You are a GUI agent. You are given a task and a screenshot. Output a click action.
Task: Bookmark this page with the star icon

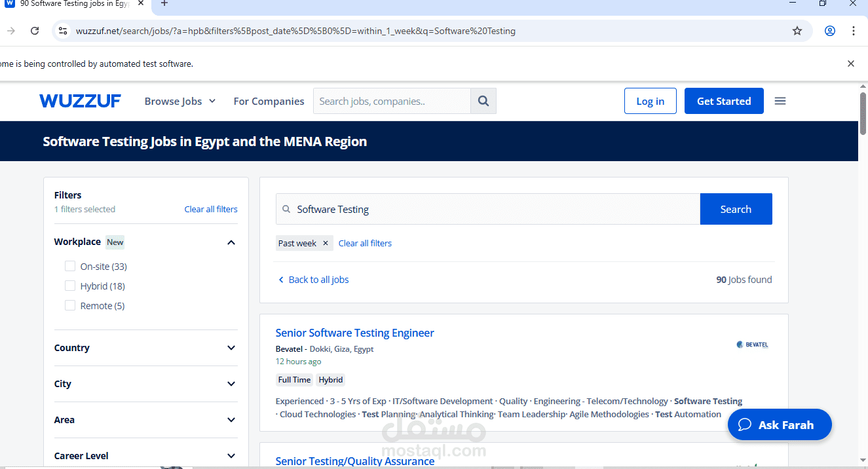click(x=797, y=31)
